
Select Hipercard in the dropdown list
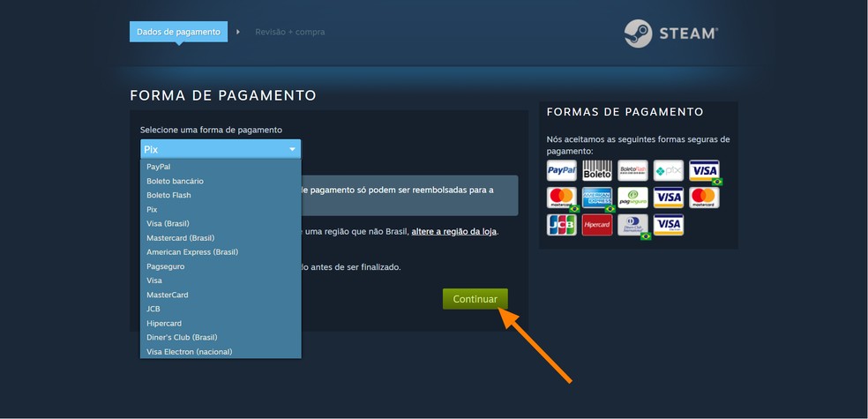click(221, 323)
